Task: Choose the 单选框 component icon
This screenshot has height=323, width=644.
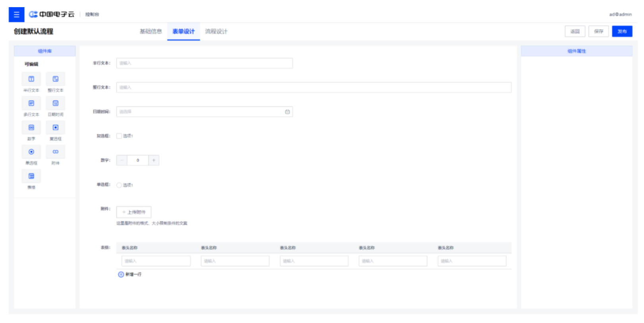Action: tap(31, 152)
